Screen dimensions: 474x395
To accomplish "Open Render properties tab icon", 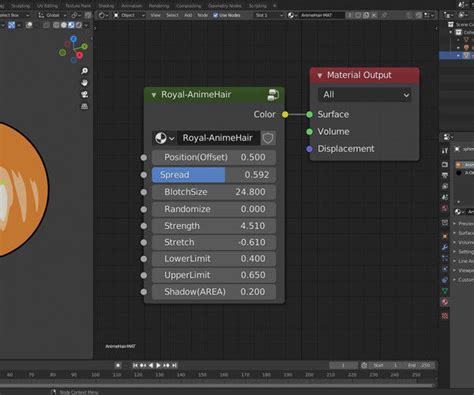I will point(445,165).
